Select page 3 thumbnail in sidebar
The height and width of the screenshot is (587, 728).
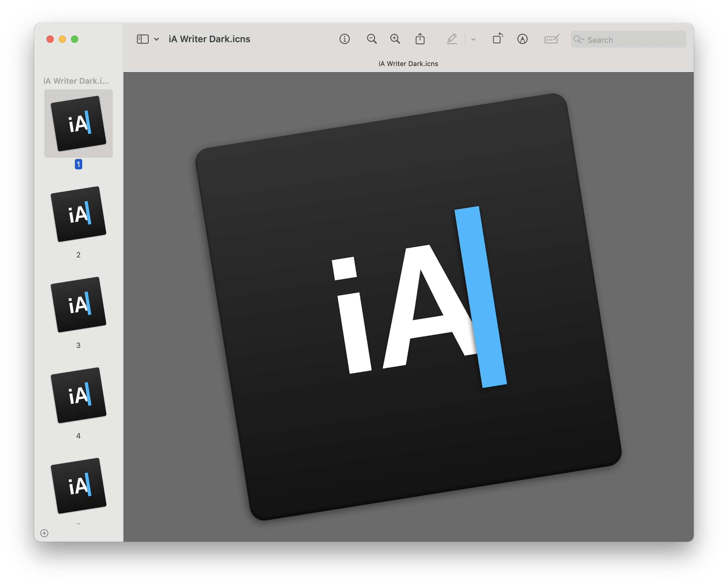pos(79,305)
